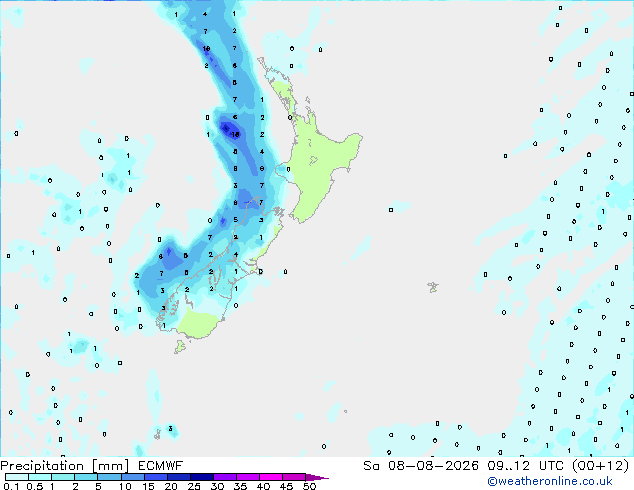Viewport: 634px width, 490px height.
Task: Click the "30" legend label
Action: coord(217,486)
